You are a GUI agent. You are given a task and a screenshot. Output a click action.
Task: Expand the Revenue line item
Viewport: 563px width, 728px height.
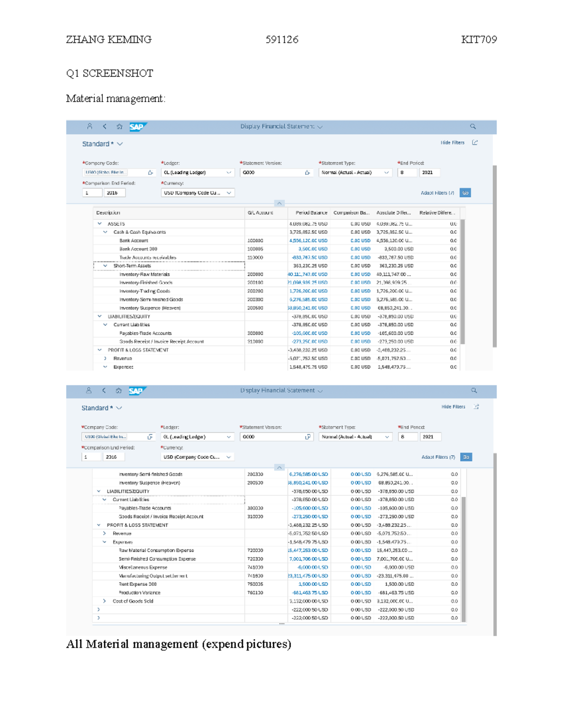pyautogui.click(x=106, y=358)
